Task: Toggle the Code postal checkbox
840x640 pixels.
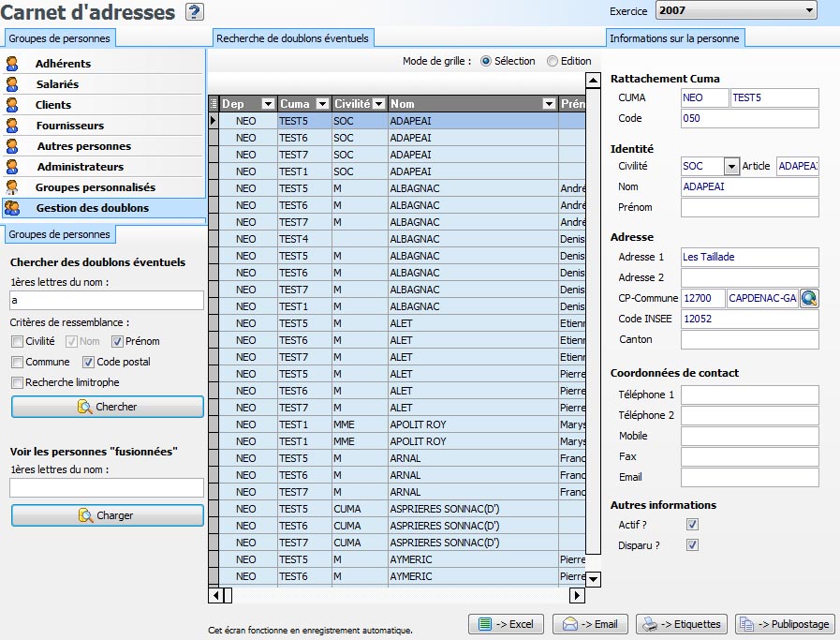Action: point(88,362)
